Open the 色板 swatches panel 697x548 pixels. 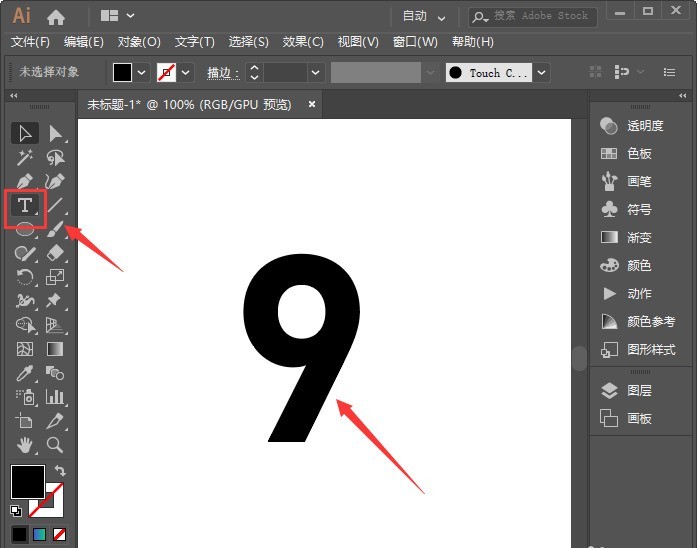pyautogui.click(x=639, y=154)
